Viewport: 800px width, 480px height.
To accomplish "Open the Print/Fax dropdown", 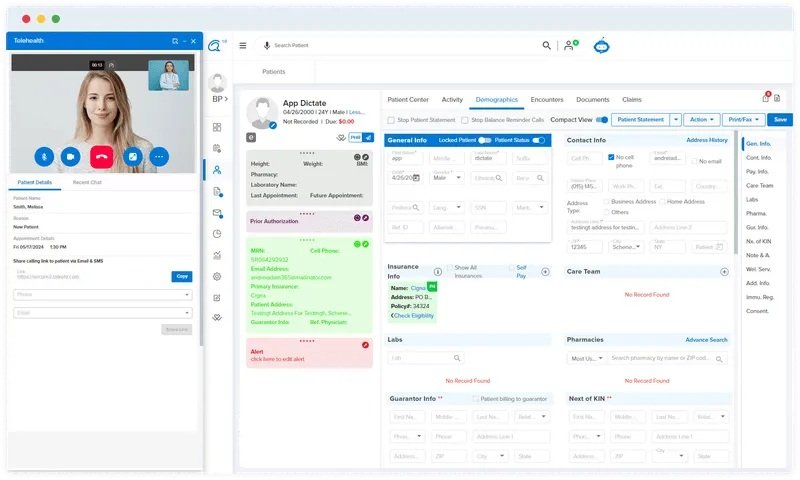I will coord(743,120).
